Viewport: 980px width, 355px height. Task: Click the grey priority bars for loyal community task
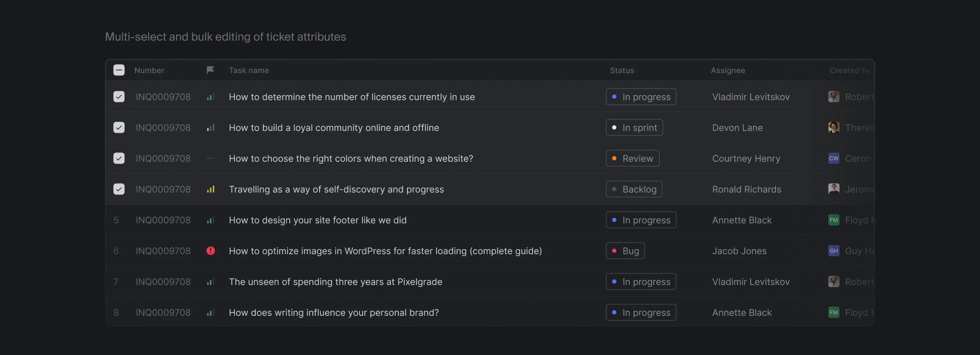tap(210, 127)
